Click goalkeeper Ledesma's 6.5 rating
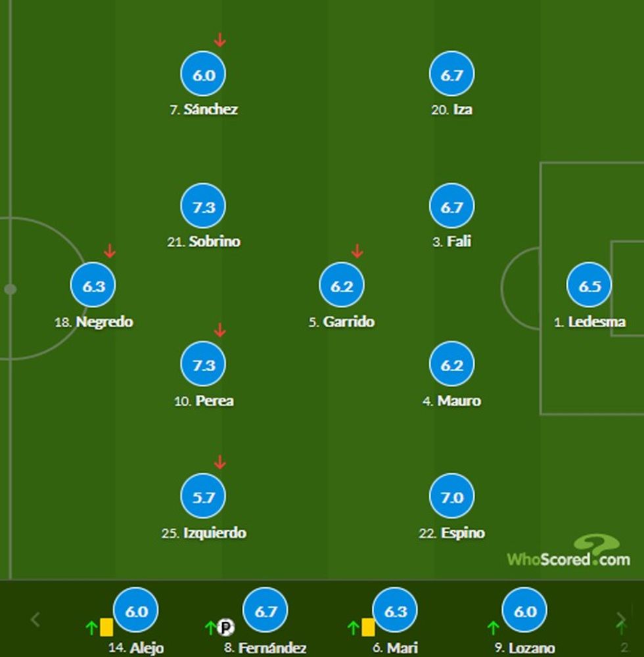Screen dimensions: 644x657 pos(589,286)
